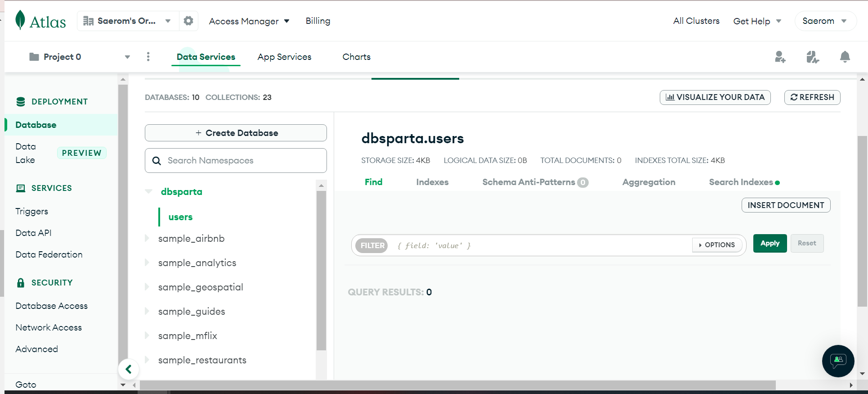
Task: Collapse the left sidebar with chevron button
Action: tap(129, 369)
